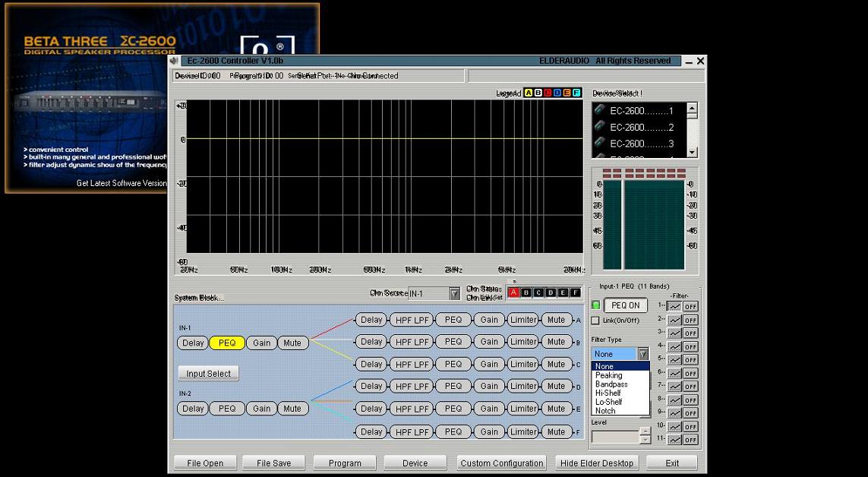868x477 pixels.
Task: Click device icon beside EC-2600 device 1
Action: [x=599, y=110]
